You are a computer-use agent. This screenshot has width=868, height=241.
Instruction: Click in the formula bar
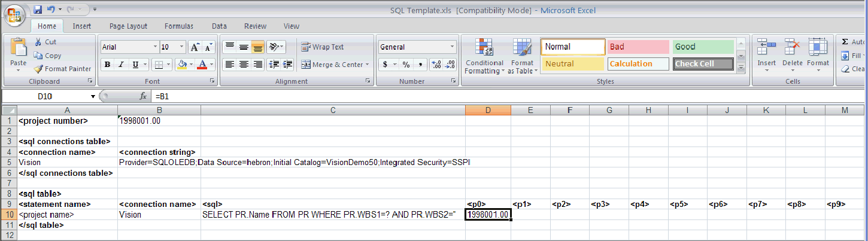508,96
